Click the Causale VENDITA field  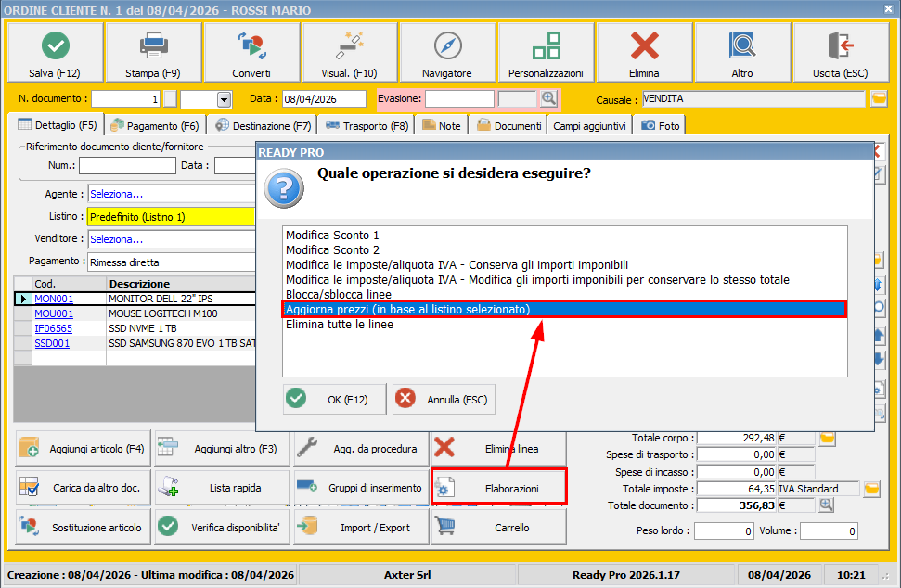pyautogui.click(x=753, y=98)
